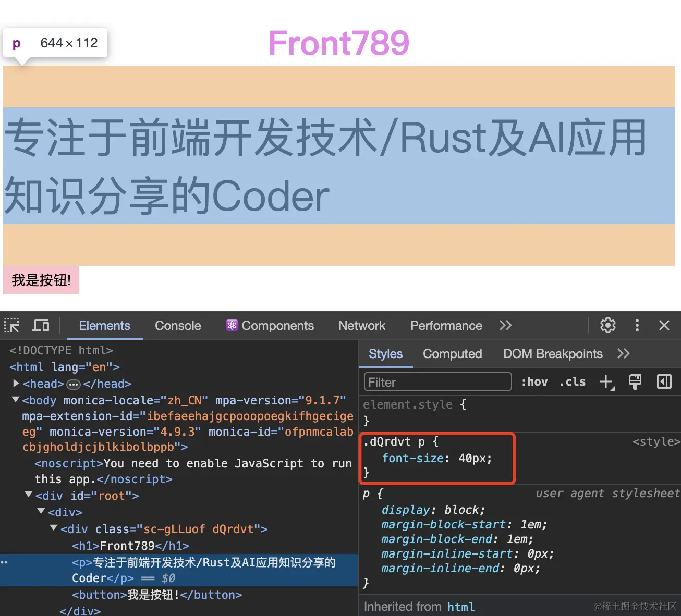Image resolution: width=681 pixels, height=616 pixels.
Task: Toggle the computed styles sidebar icon
Action: click(x=664, y=382)
